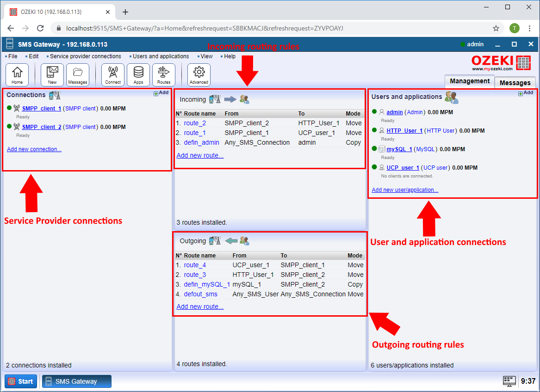Open outgoing route_3
The height and width of the screenshot is (392, 540).
[195, 275]
